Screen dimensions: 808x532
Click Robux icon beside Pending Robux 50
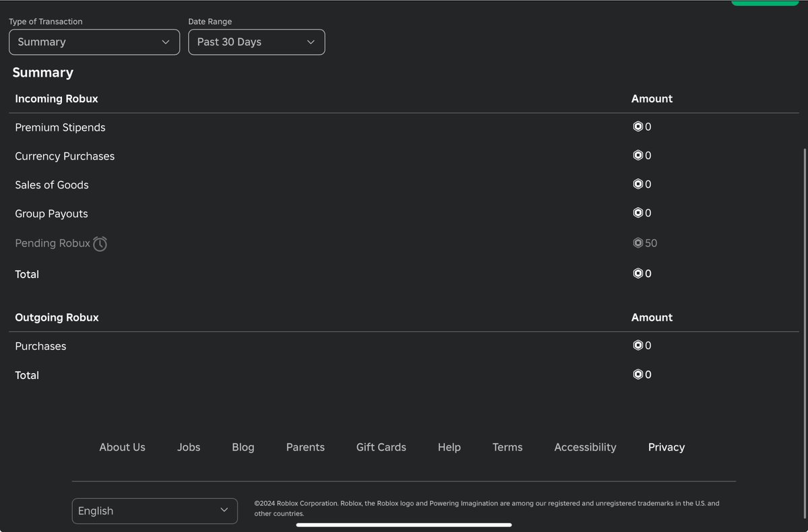tap(638, 243)
